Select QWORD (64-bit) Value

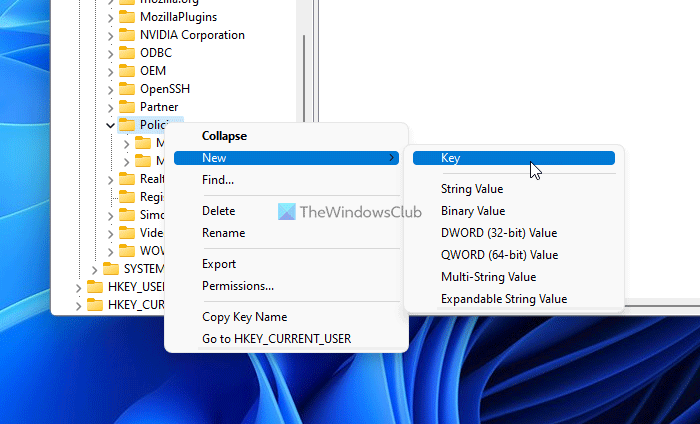[514, 255]
